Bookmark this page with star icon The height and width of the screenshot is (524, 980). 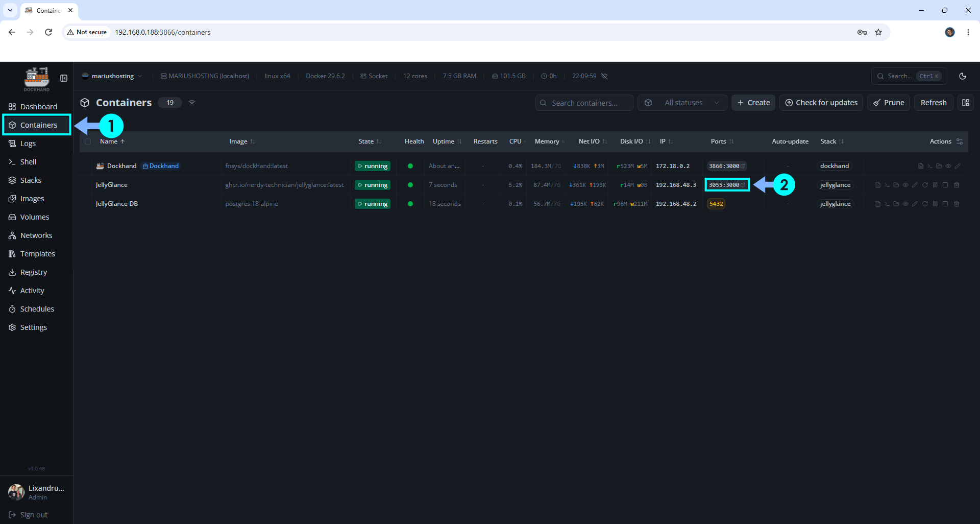(878, 32)
